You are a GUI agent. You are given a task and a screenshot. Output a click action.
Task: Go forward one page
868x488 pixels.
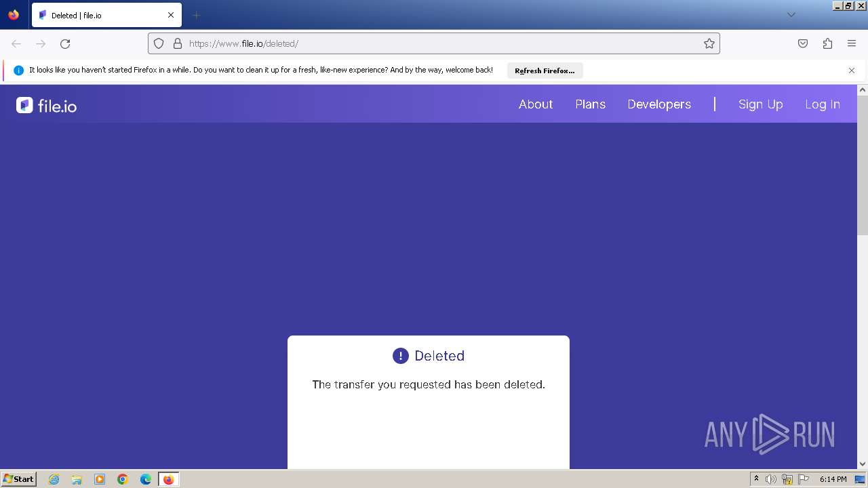pyautogui.click(x=41, y=43)
